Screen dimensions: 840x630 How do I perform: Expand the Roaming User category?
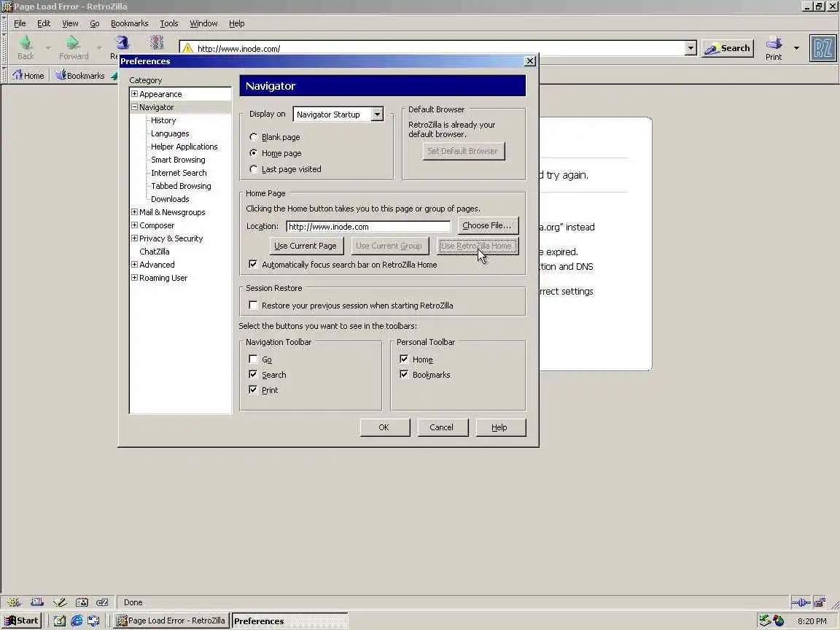coord(134,278)
